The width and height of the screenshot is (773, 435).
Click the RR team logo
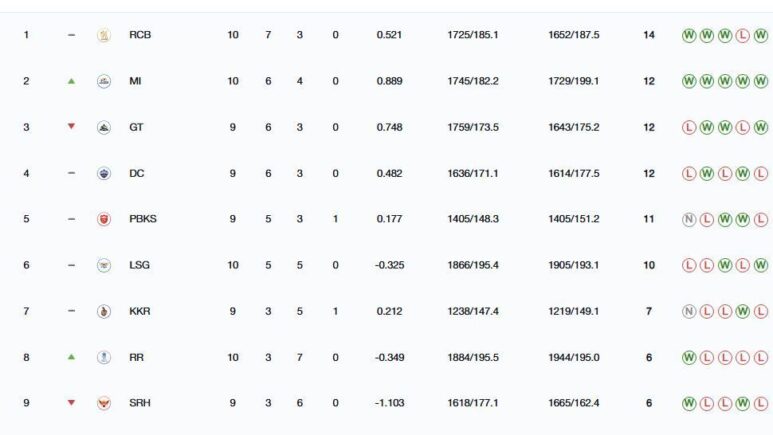tap(102, 357)
